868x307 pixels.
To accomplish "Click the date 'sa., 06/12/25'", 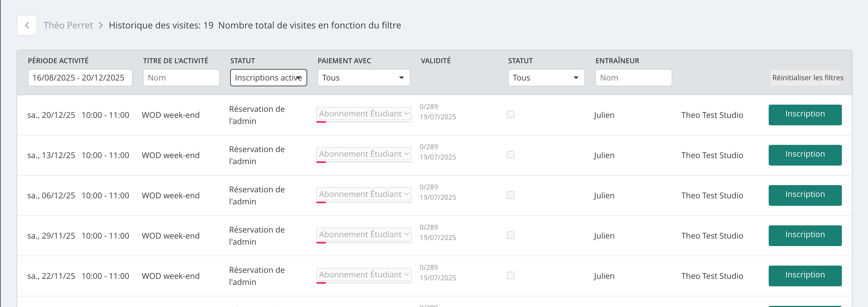I will point(51,195).
